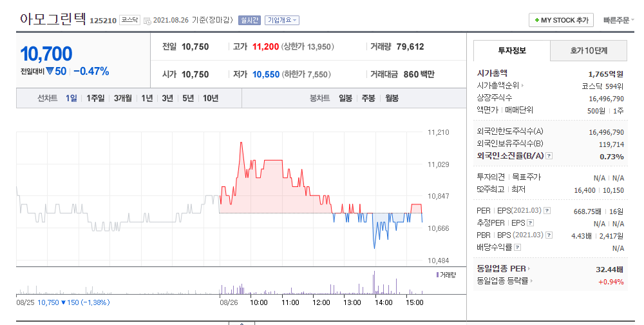Click the help icon beside PBR BPS (2021.03)
This screenshot has width=644, height=325.
click(x=549, y=235)
